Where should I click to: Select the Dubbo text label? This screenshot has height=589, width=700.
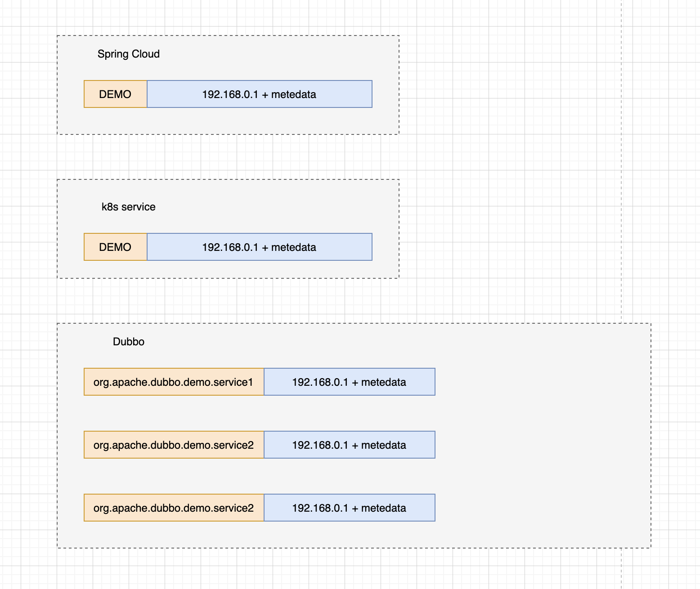pyautogui.click(x=129, y=342)
